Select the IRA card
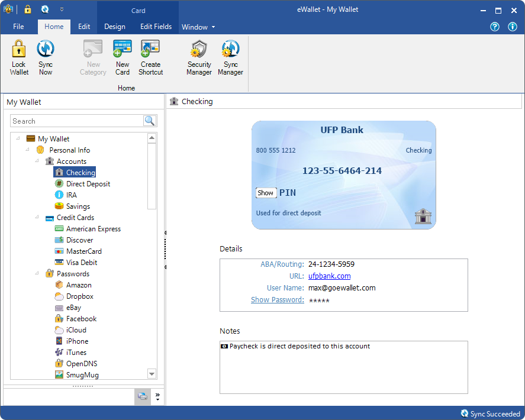Image resolution: width=525 pixels, height=420 pixels. tap(66, 195)
